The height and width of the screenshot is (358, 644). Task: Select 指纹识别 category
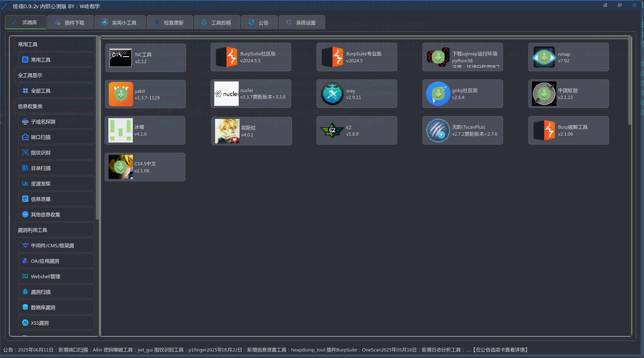tap(56, 153)
